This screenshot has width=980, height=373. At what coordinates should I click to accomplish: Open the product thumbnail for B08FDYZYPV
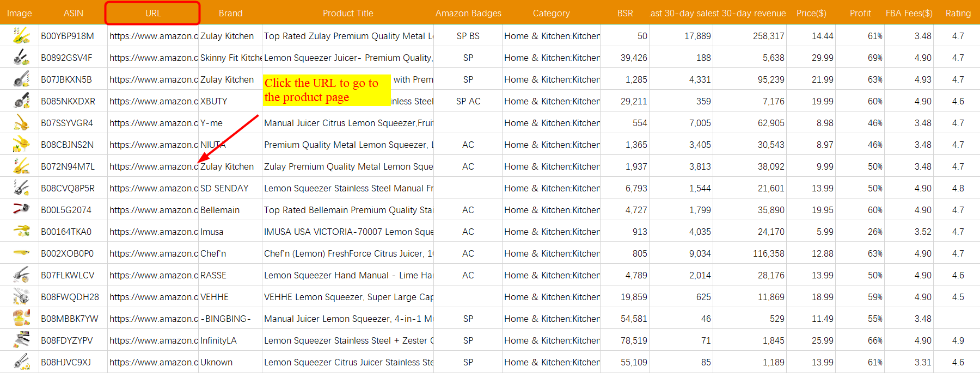(x=21, y=340)
